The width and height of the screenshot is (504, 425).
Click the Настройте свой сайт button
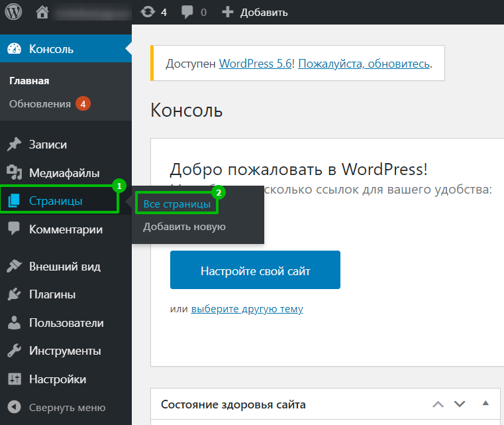[255, 270]
